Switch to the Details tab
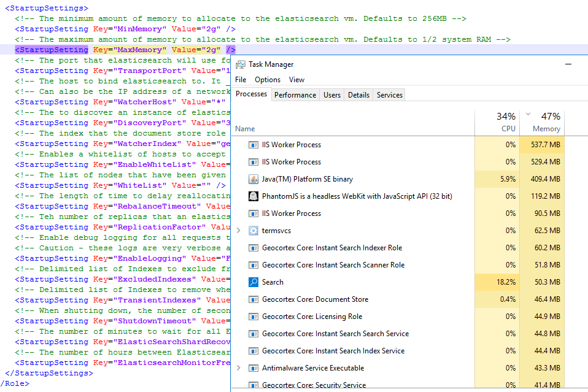 [x=358, y=95]
